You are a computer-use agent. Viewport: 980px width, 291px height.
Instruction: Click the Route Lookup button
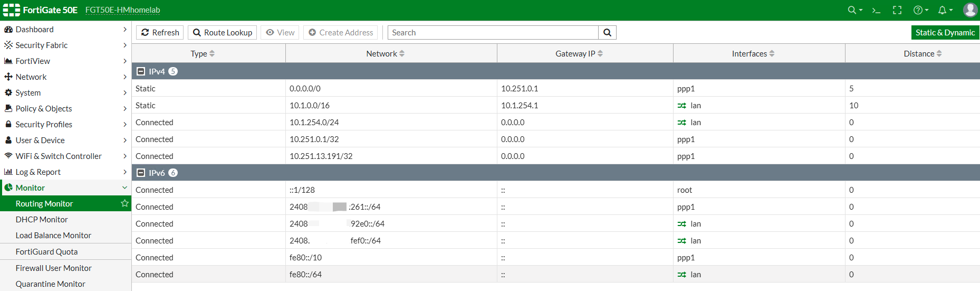click(222, 33)
